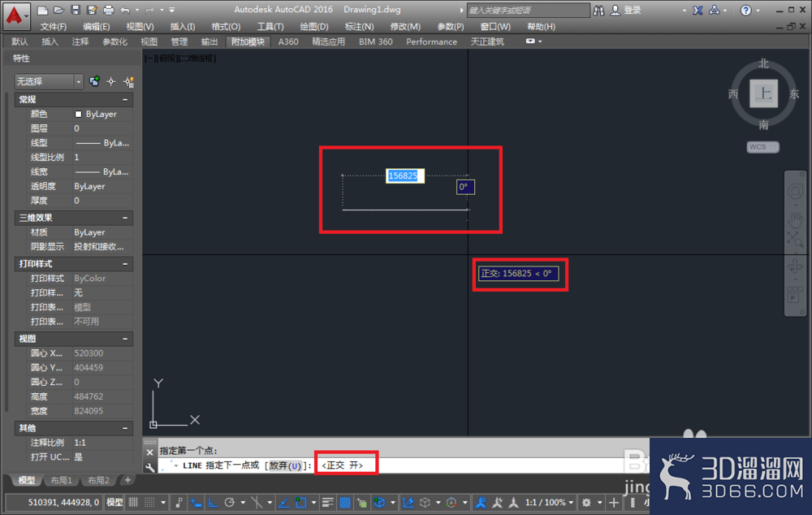Viewport: 812px width, 515px height.
Task: Click the 线宽 ByLayer lineweight value
Action: pyautogui.click(x=102, y=171)
